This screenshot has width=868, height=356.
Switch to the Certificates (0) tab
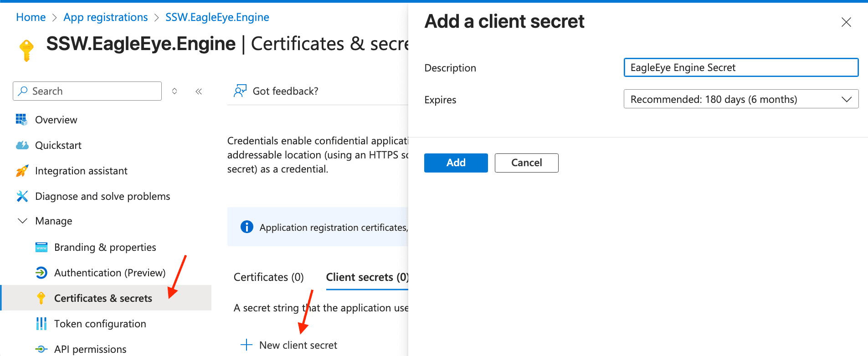point(268,277)
